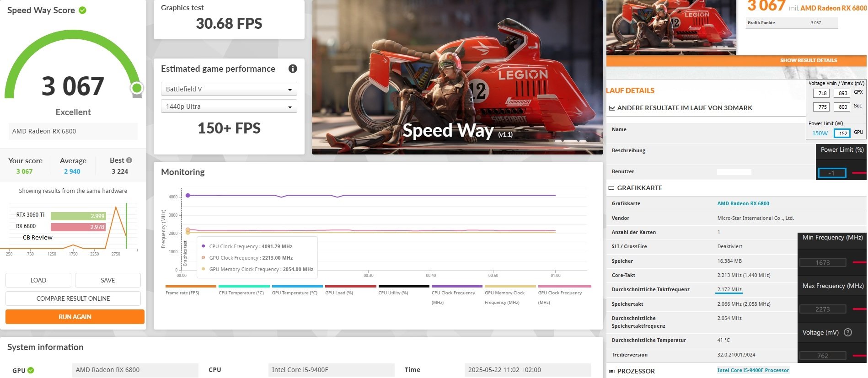Click the Soc Vmin voltage field 775
The image size is (868, 378).
(822, 107)
